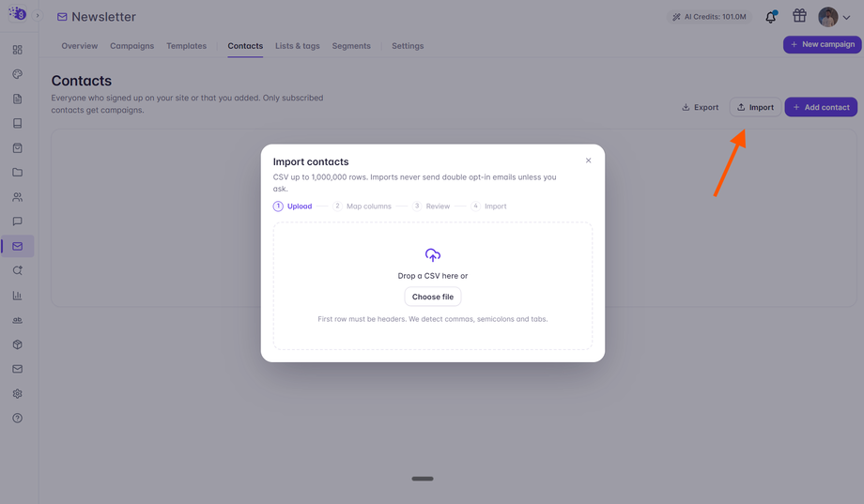Open the search sparkle icon in sidebar
Viewport: 864px width, 504px height.
(18, 270)
